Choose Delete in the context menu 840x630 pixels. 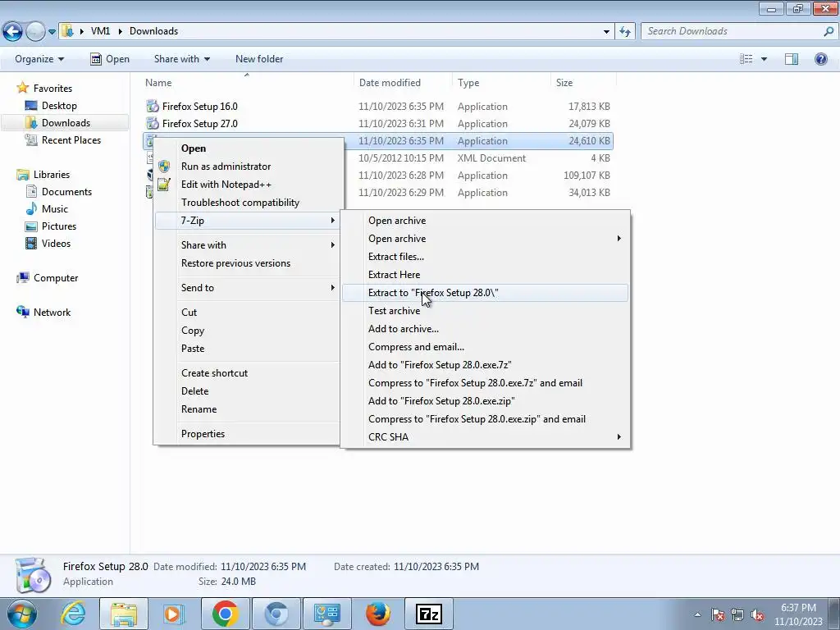[x=247, y=391]
